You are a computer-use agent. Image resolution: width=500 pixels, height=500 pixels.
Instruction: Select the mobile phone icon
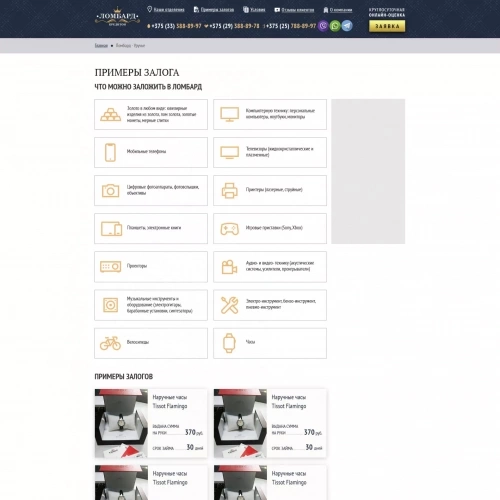(110, 152)
